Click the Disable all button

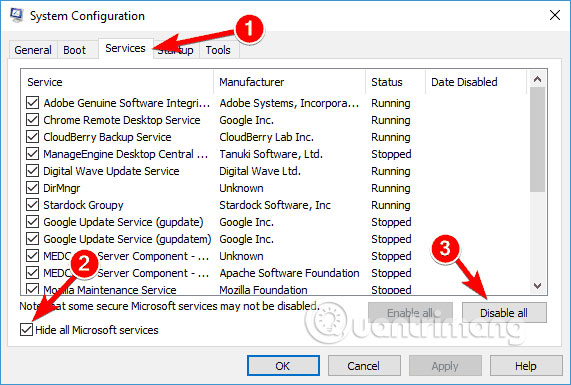point(504,313)
